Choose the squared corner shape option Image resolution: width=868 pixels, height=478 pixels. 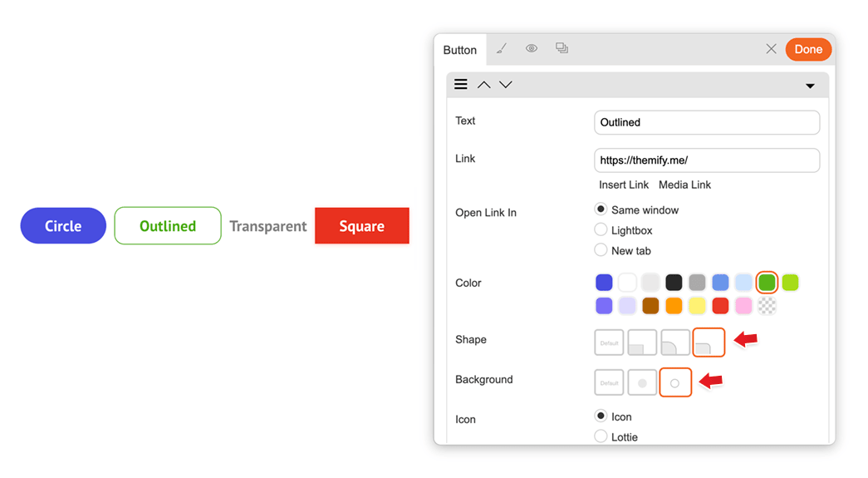pyautogui.click(x=642, y=342)
